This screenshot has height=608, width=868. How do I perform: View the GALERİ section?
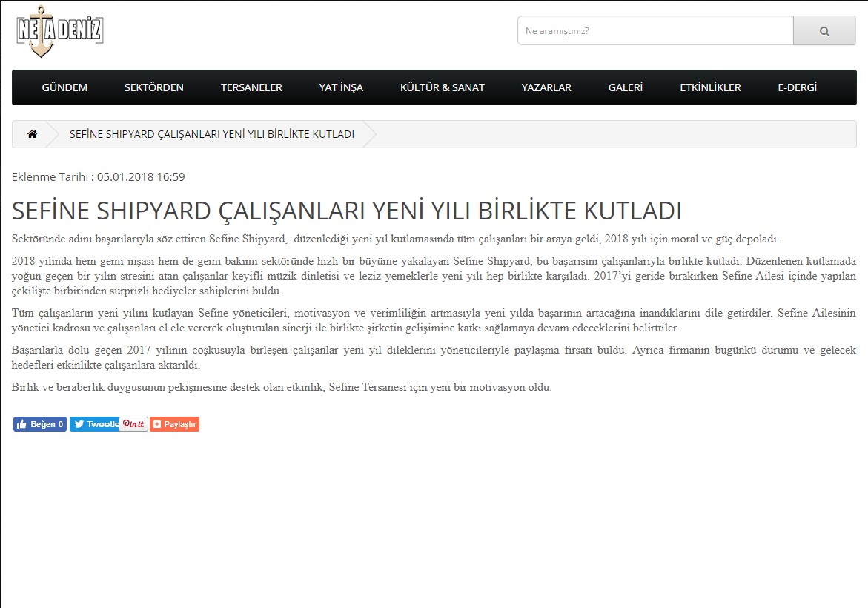click(626, 87)
